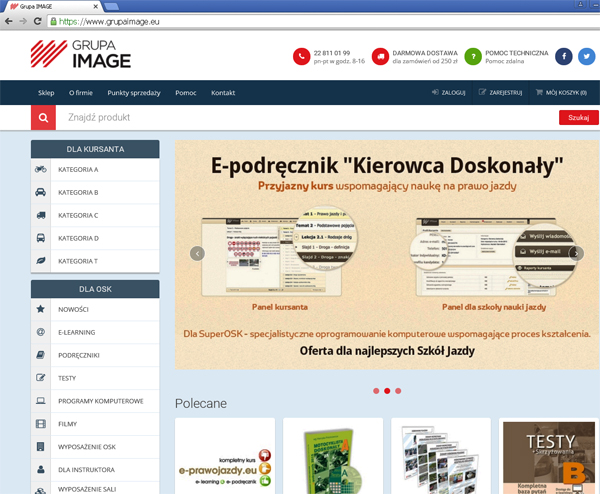Close the Grupa IMAGE browser tab

pos(96,7)
